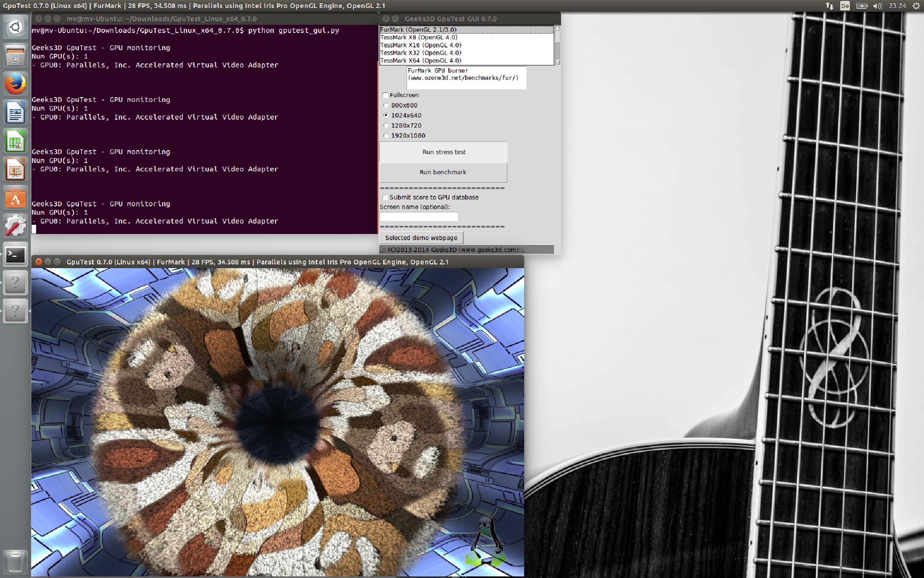Select TessMark X32 (OpenGL 4.0)
924x578 pixels.
coord(466,53)
